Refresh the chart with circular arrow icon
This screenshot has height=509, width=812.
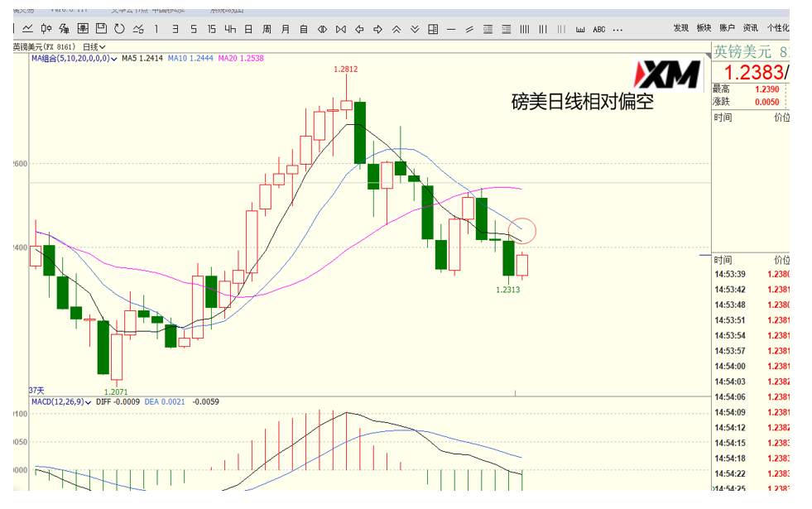click(x=120, y=29)
